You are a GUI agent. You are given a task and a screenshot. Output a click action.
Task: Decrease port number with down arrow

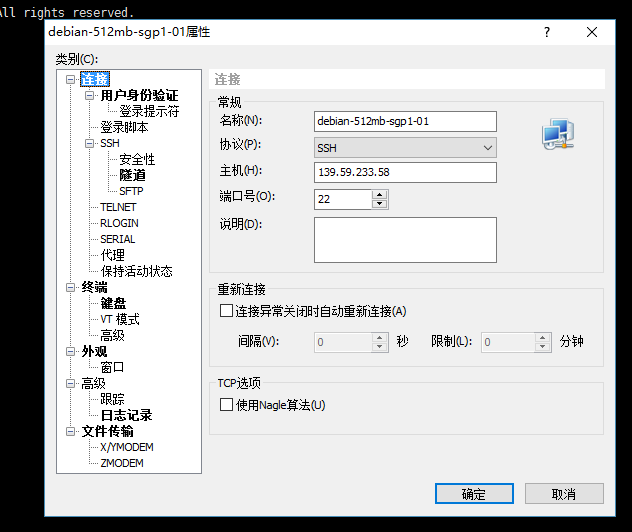(x=379, y=204)
